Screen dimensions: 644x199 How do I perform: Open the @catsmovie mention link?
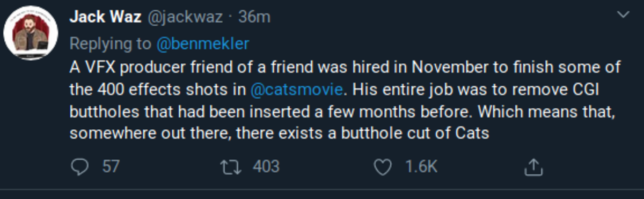[296, 89]
